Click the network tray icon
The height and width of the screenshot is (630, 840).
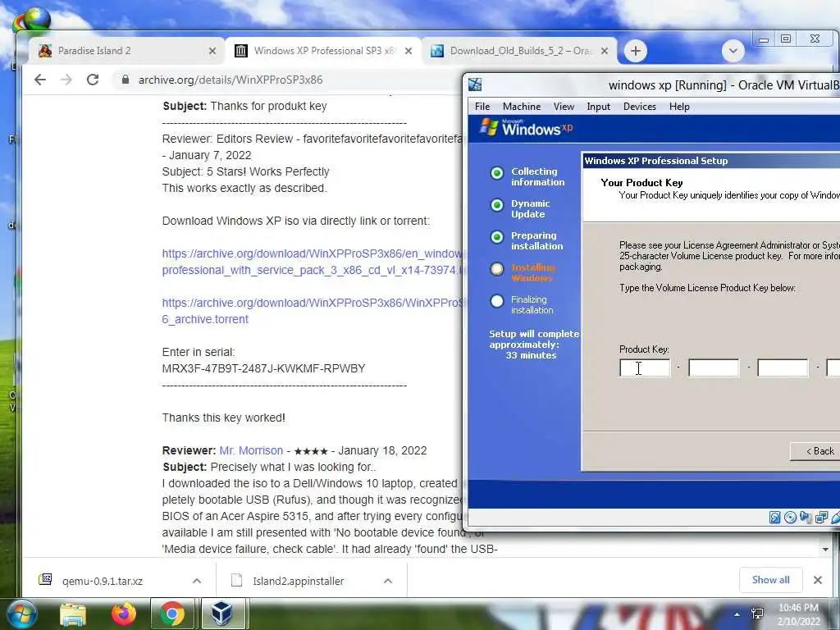point(757,614)
